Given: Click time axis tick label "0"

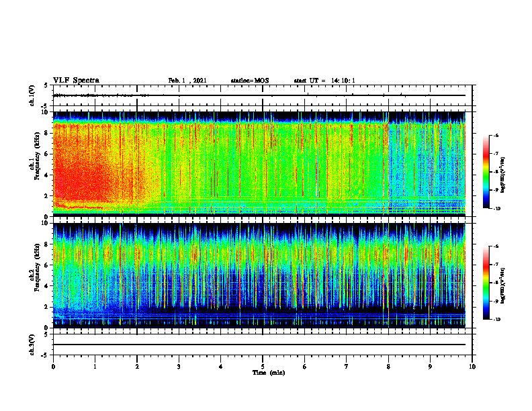Looking at the screenshot, I should (x=53, y=367).
